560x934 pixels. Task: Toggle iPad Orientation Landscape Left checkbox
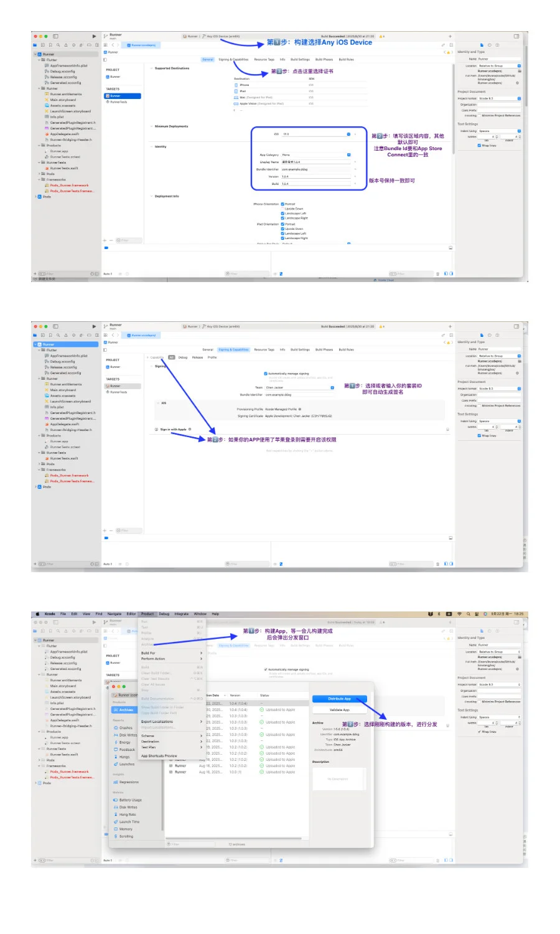tap(282, 233)
